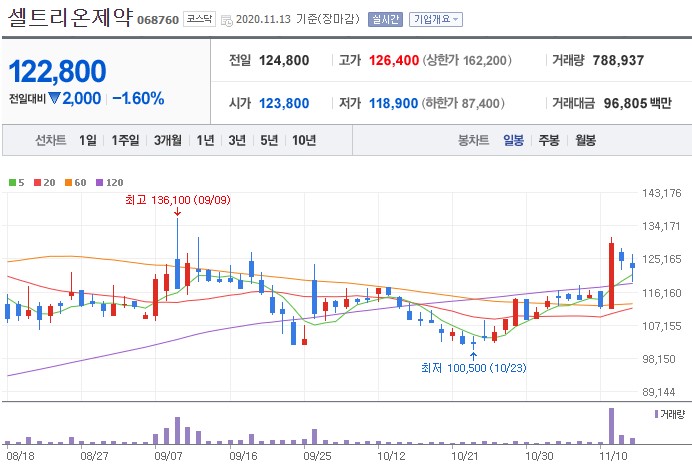Click the 실시간 button
Image resolution: width=692 pixels, height=469 pixels.
385,19
